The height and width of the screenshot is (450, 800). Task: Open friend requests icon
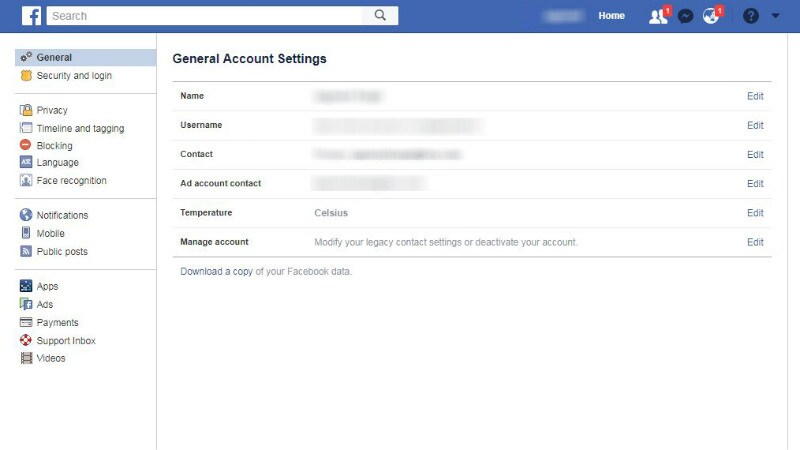pos(657,16)
